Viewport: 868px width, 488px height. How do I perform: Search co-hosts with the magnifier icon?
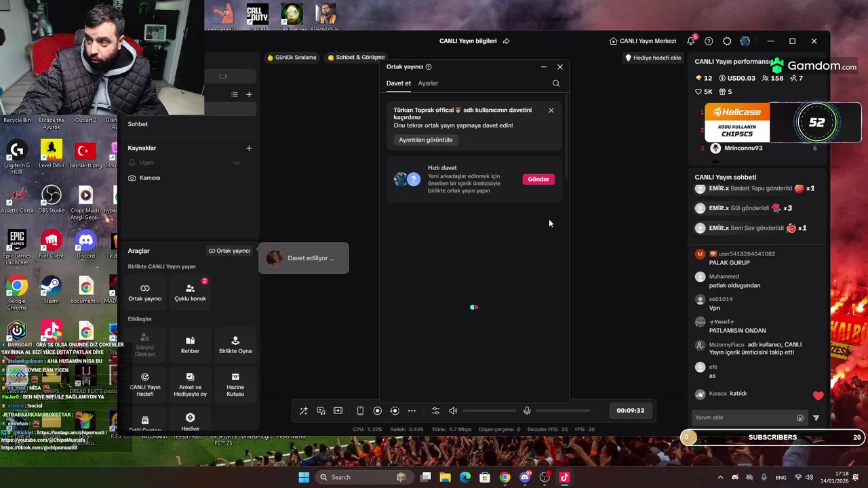(556, 83)
